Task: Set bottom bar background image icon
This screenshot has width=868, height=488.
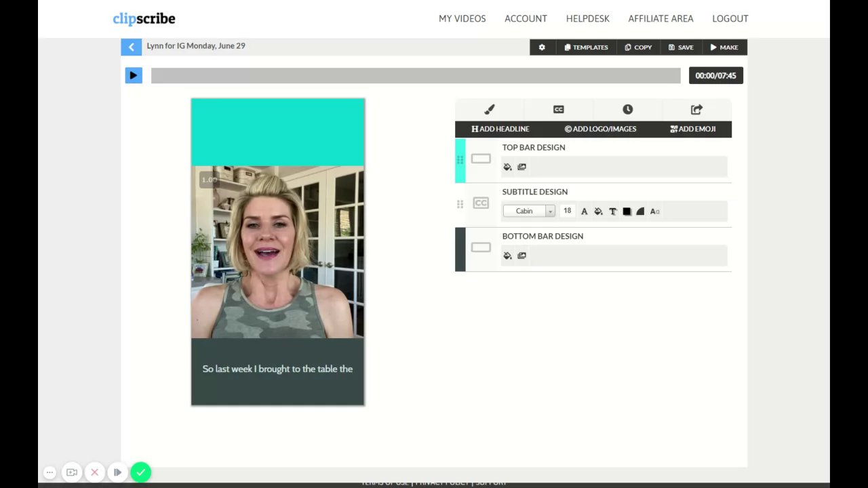Action: pos(521,256)
